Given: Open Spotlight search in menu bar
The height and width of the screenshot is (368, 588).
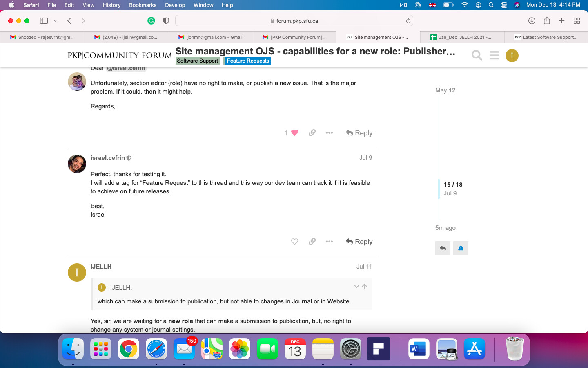Looking at the screenshot, I should [x=491, y=5].
